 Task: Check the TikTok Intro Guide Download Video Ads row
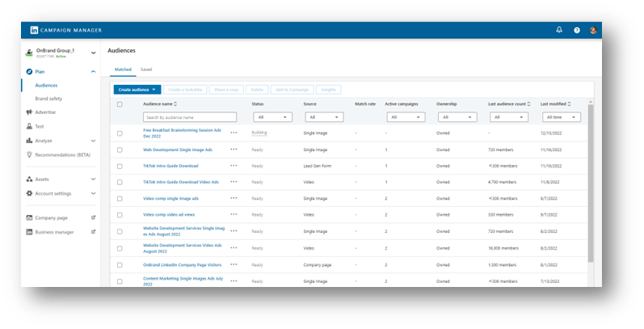click(x=120, y=182)
